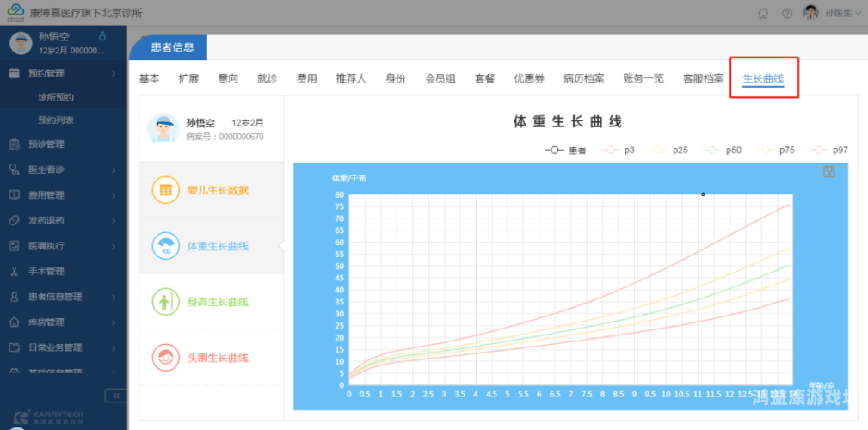Toggle the p3 series in chart legend
The width and height of the screenshot is (868, 430).
619,150
